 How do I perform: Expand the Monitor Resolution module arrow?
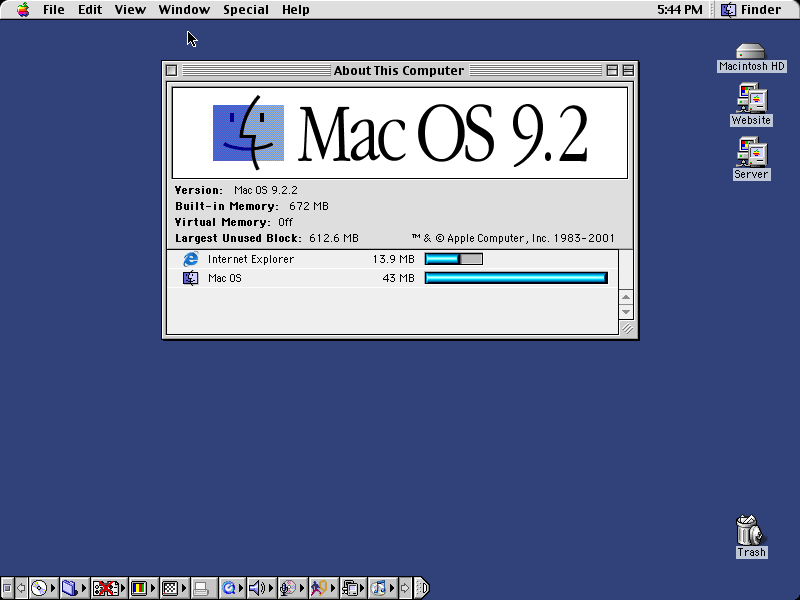coord(184,588)
